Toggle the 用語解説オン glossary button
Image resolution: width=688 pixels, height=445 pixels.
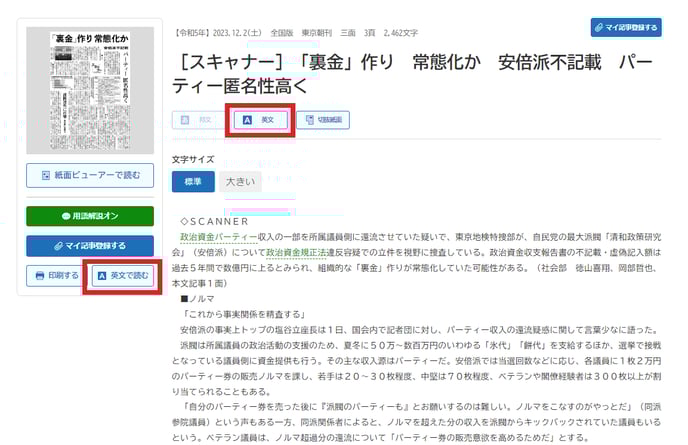click(89, 215)
